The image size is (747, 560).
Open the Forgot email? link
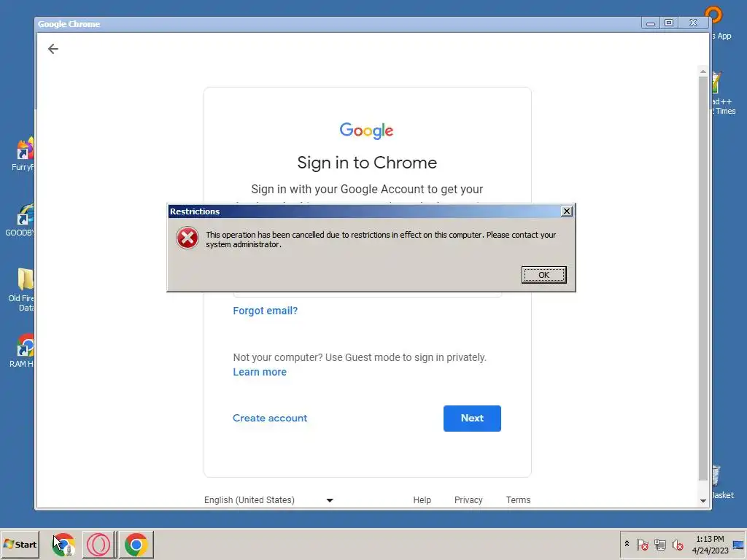265,311
